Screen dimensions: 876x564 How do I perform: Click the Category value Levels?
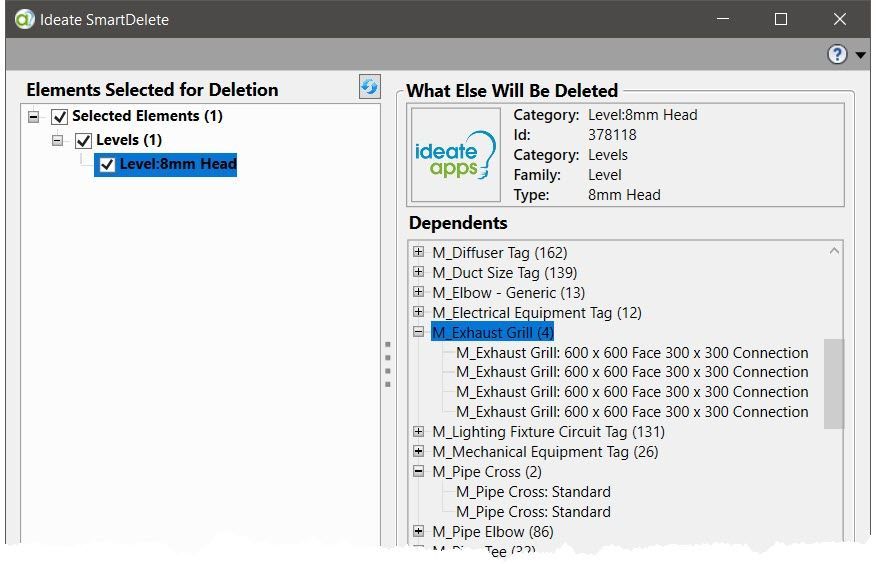click(607, 155)
